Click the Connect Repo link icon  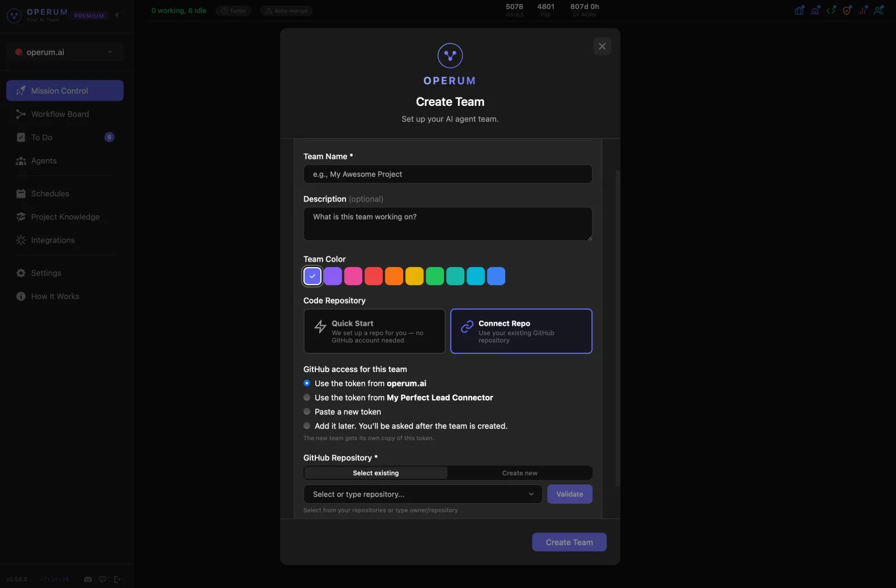(x=467, y=326)
